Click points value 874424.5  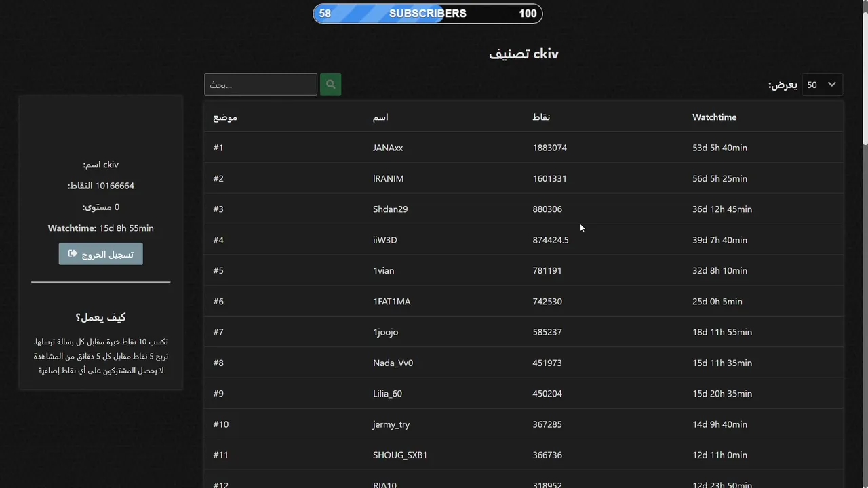pyautogui.click(x=551, y=240)
